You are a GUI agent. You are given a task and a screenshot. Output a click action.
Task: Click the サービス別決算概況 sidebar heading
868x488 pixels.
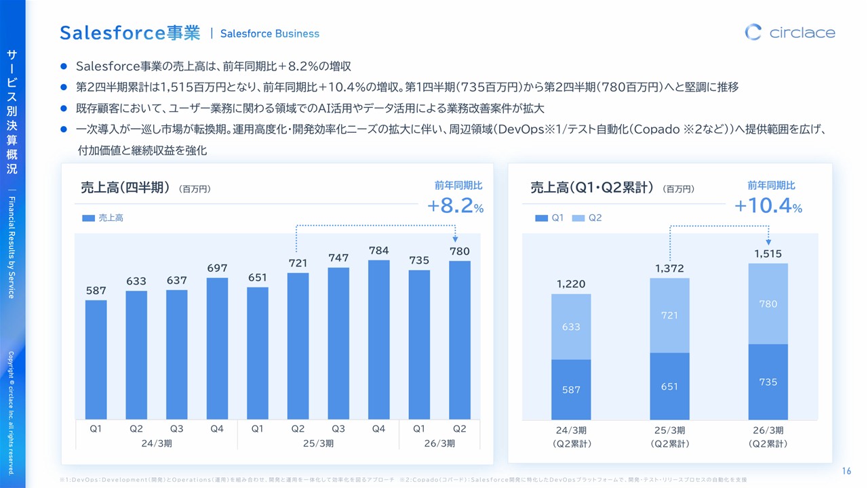coord(12,112)
